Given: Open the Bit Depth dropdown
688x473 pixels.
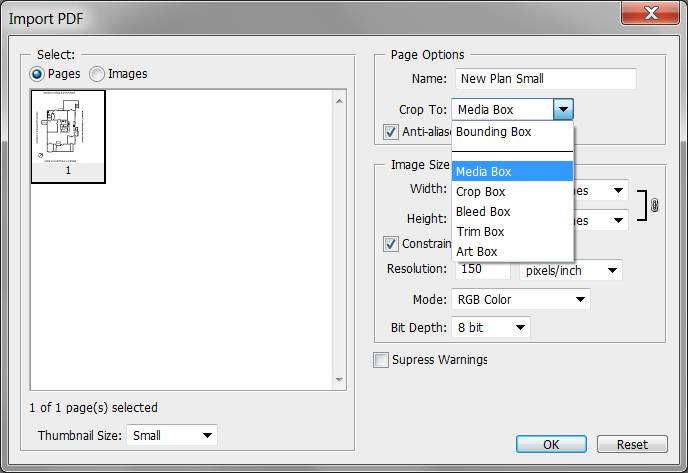Looking at the screenshot, I should pos(492,327).
